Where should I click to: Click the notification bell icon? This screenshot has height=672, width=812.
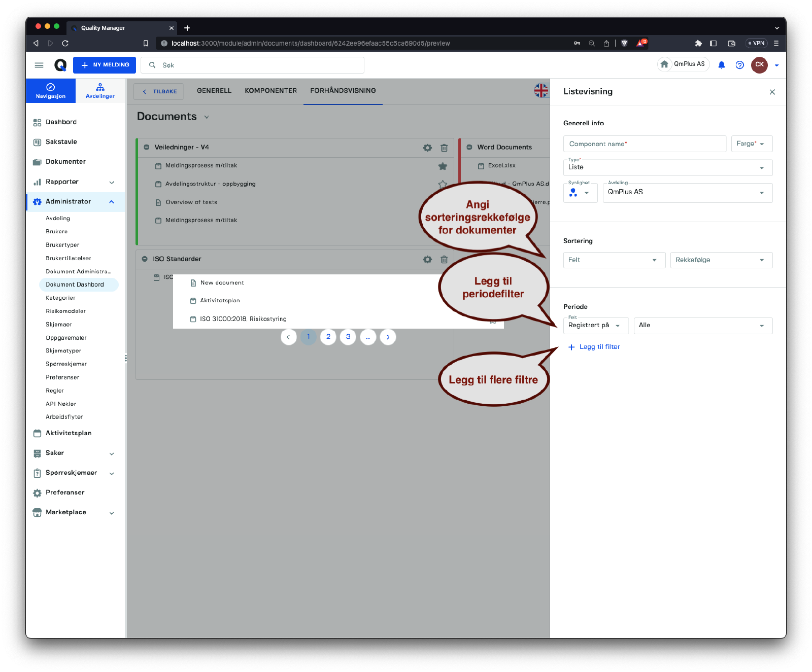(x=721, y=65)
